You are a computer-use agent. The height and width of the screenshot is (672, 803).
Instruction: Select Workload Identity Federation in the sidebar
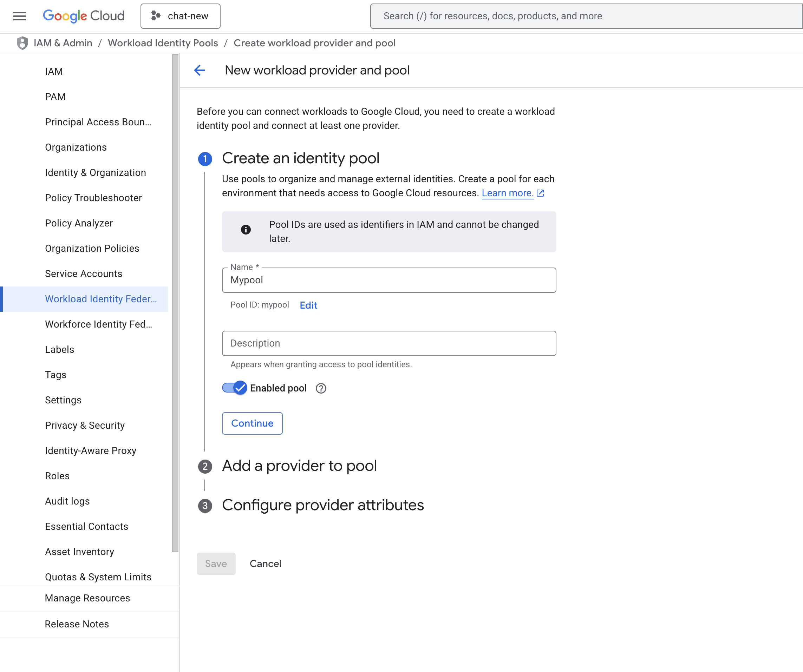click(100, 299)
